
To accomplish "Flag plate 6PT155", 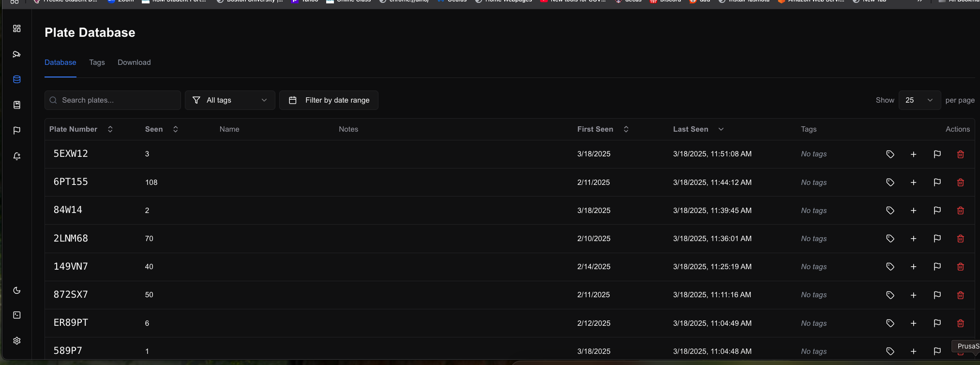I will click(937, 182).
